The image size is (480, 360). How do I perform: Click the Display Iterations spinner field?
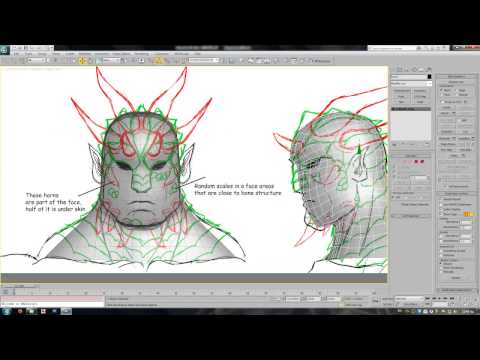[x=467, y=222]
